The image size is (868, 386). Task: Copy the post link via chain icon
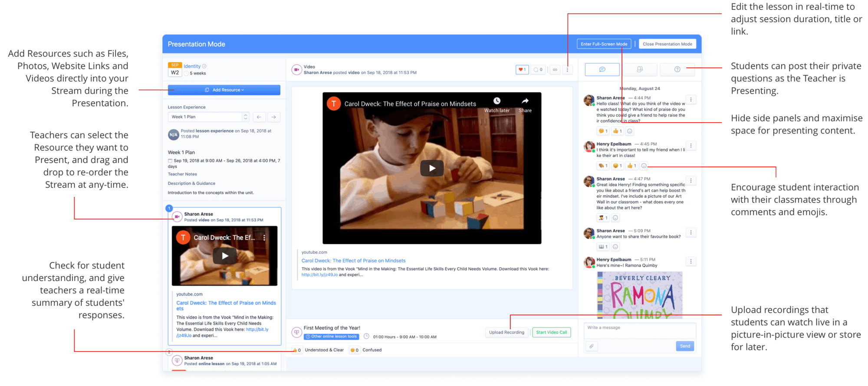click(x=555, y=69)
